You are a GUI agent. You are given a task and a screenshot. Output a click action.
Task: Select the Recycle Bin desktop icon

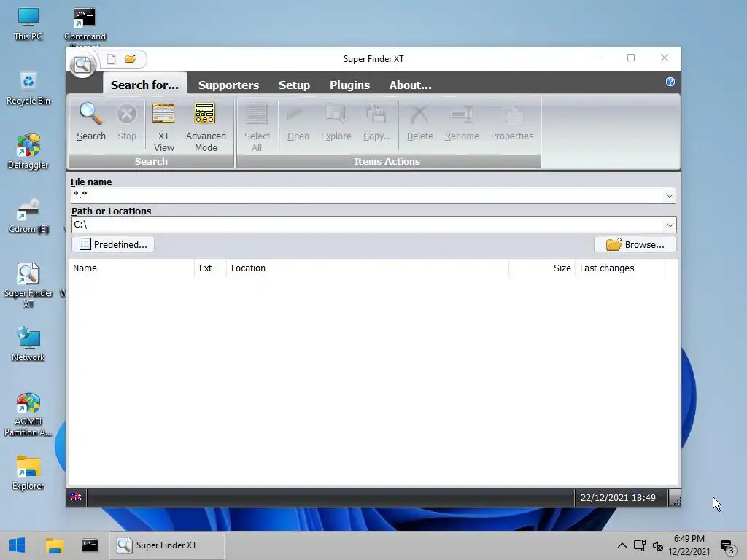point(28,88)
